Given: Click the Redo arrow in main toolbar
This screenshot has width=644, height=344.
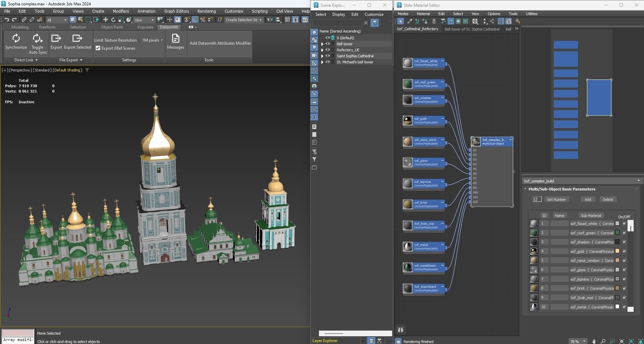Looking at the screenshot, I should point(14,20).
